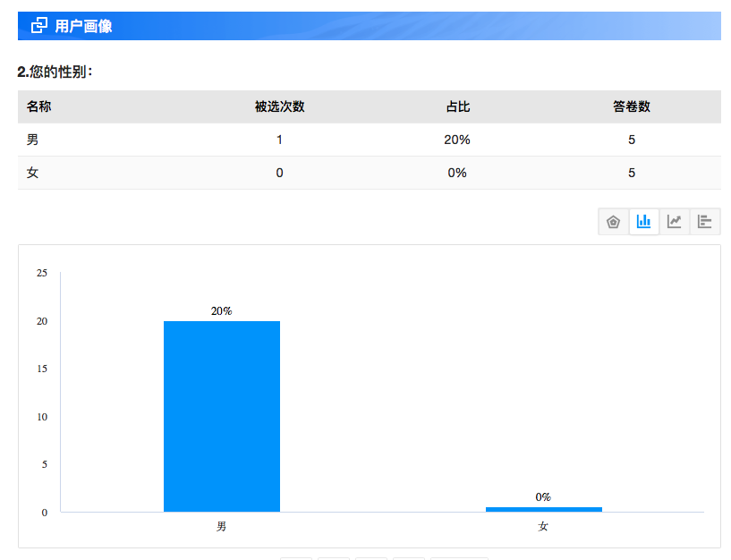Click the 20% label above the 男 bar
The image size is (731, 560).
pyautogui.click(x=221, y=311)
